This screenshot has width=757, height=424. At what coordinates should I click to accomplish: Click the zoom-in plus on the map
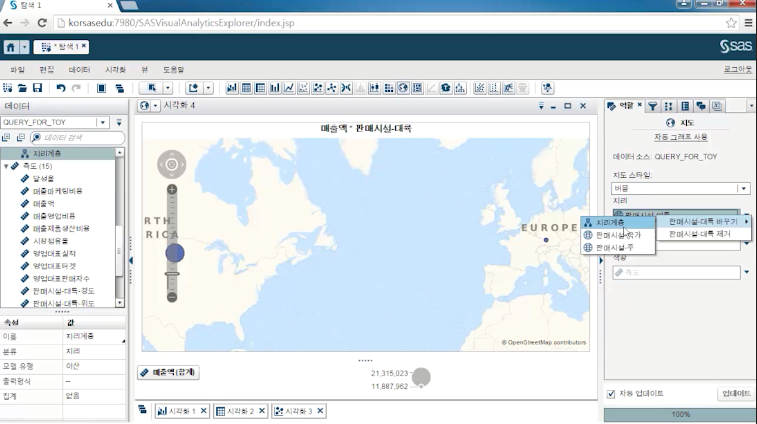pos(172,189)
